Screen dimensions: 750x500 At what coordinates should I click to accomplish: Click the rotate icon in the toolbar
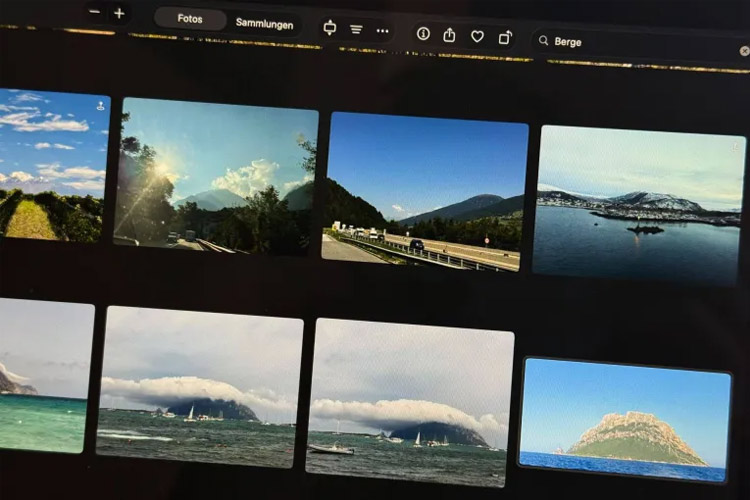tap(505, 37)
